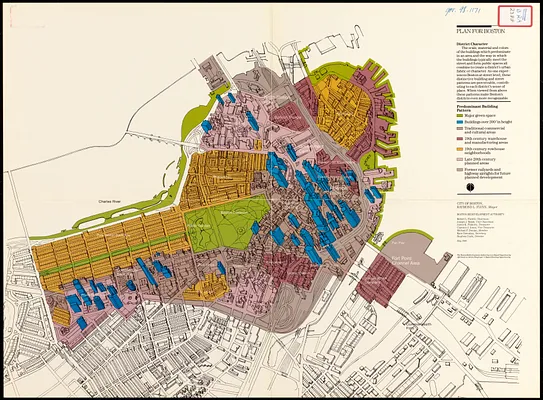Pick the maroon warehouse areas legend swatch
Image resolution: width=543 pixels, height=400 pixels.
[x=460, y=139]
